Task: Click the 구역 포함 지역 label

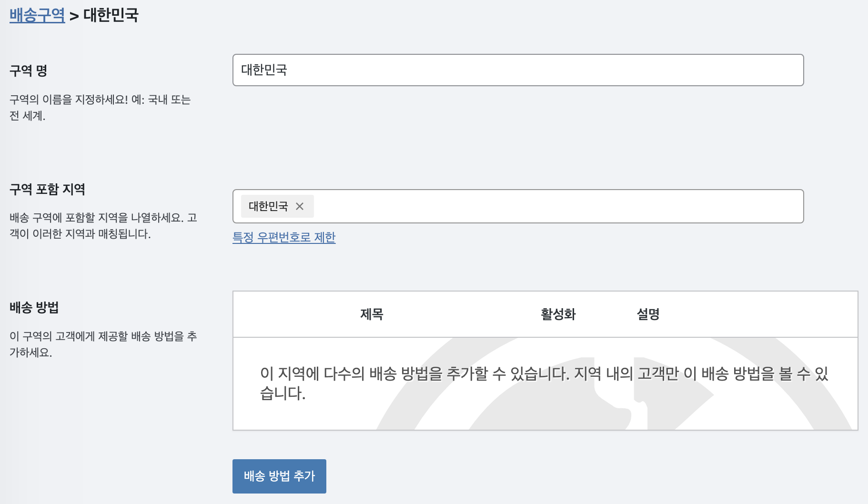Action: pyautogui.click(x=47, y=189)
